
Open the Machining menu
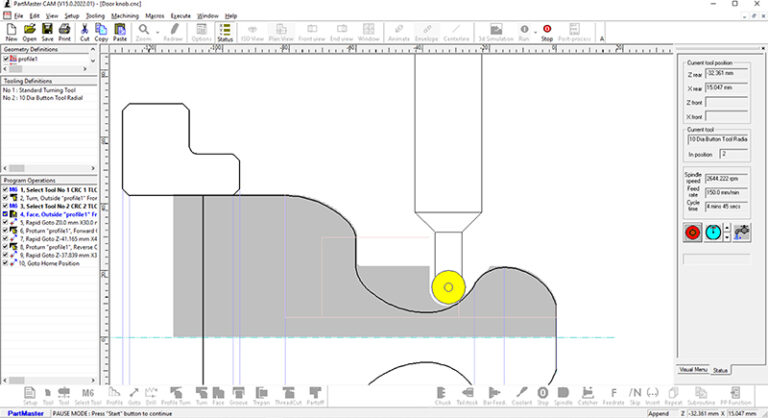[x=125, y=16]
